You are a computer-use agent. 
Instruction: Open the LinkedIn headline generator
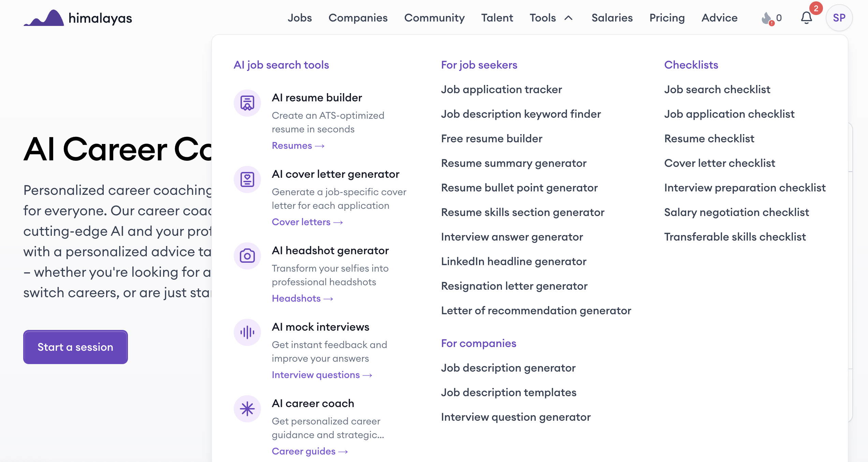(513, 261)
